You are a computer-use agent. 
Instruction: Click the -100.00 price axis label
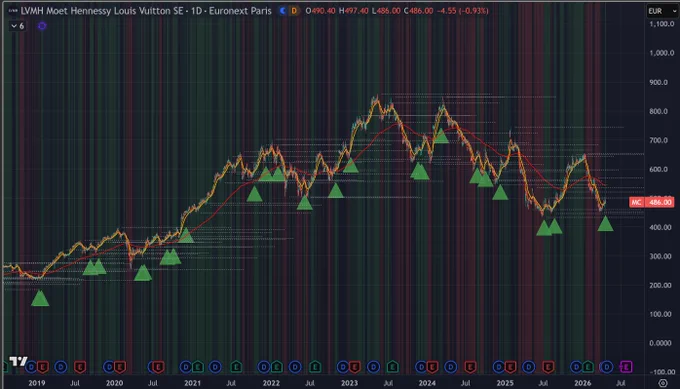pyautogui.click(x=662, y=372)
